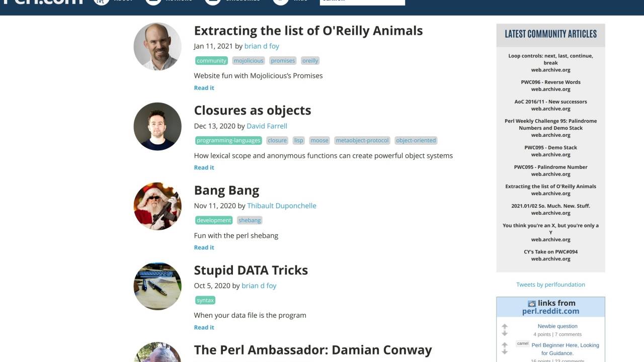Upvote the "Newbie question" Reddit post
Screen dimensions: 644x362
tap(505, 326)
